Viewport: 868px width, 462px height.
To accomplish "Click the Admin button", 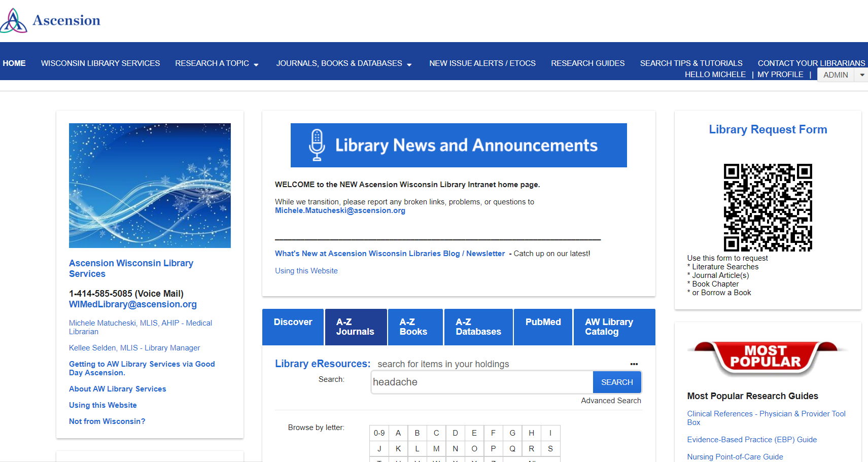I will pos(836,75).
